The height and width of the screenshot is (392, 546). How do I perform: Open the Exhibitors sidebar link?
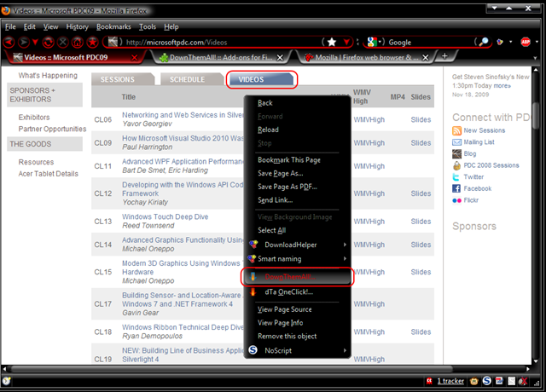(34, 118)
